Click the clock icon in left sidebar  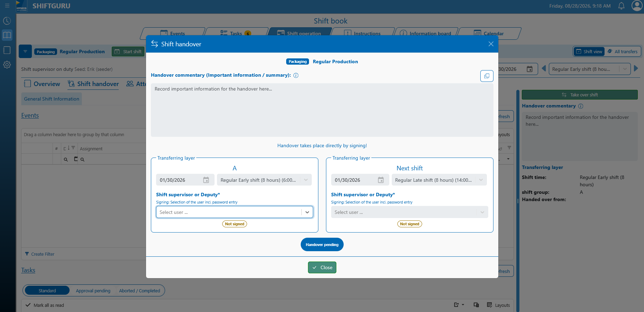[7, 21]
